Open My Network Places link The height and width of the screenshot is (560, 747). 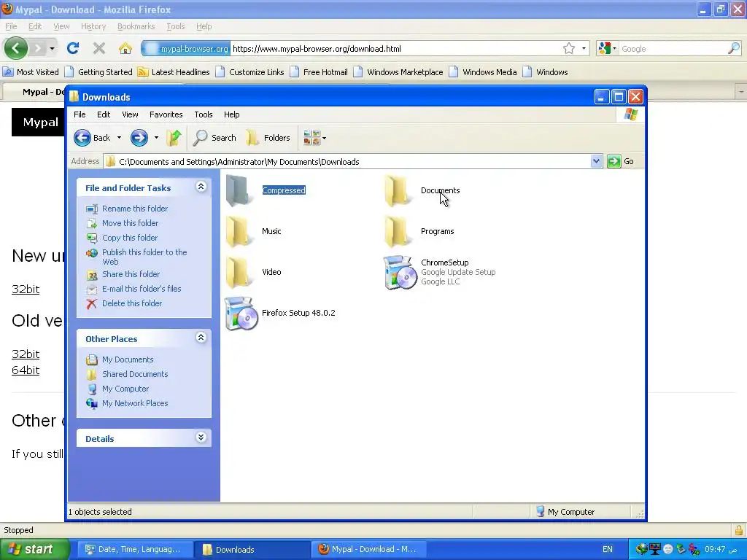(135, 403)
